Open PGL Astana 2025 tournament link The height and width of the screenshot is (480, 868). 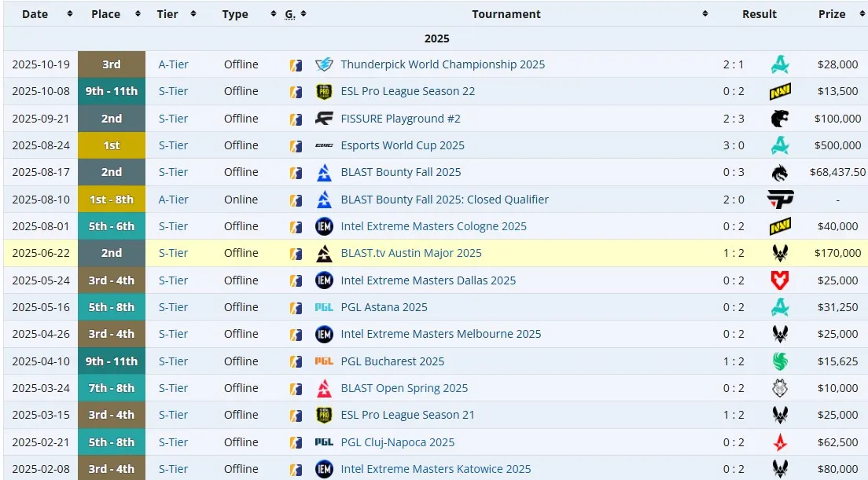pos(384,307)
